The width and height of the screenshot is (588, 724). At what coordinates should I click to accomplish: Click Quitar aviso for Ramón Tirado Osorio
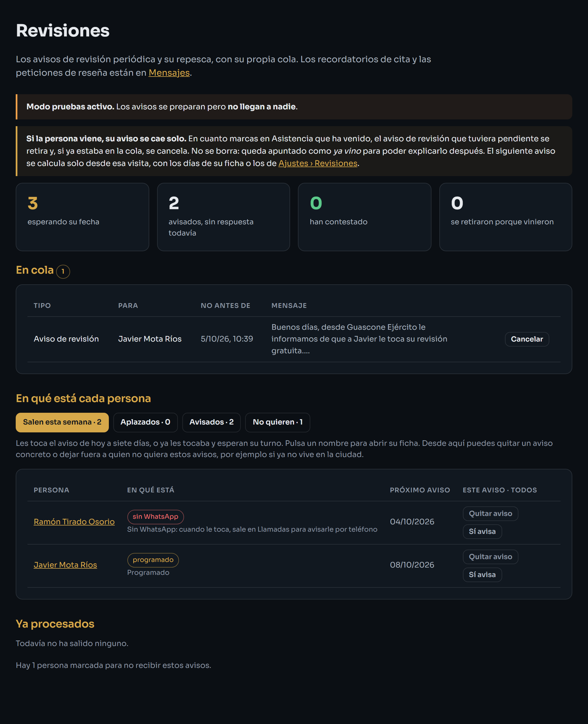point(490,513)
